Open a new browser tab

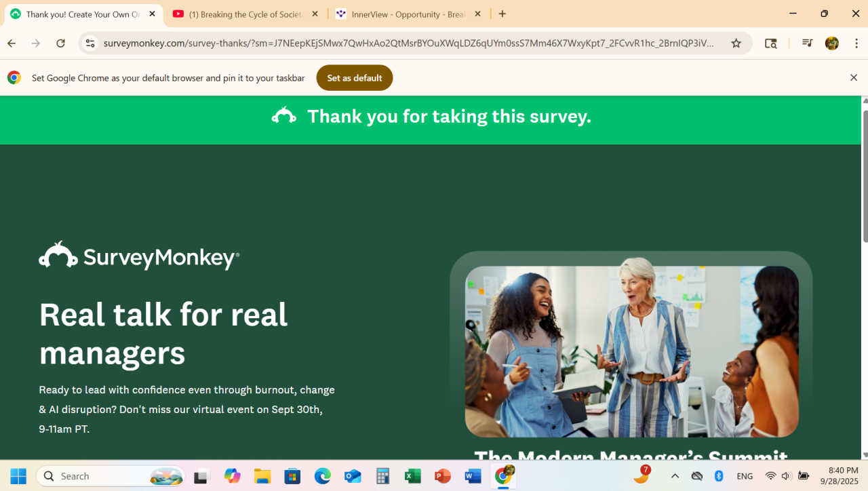pos(502,14)
